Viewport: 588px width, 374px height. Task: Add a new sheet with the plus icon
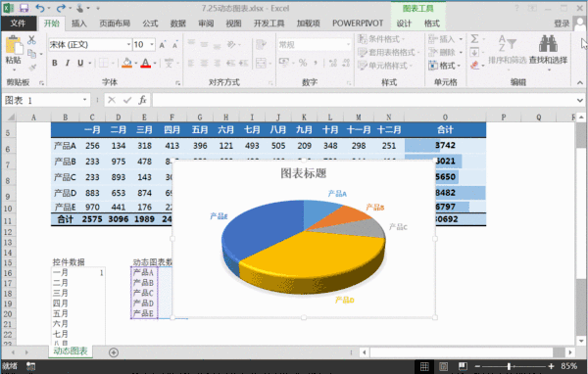[114, 352]
